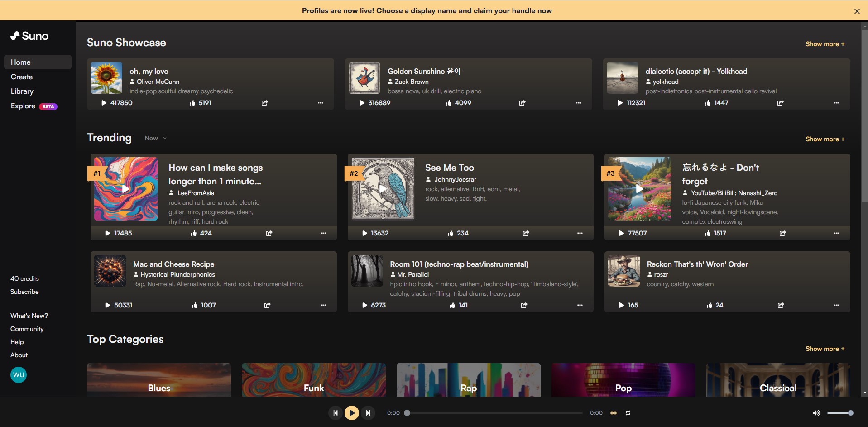Open the Library page
The width and height of the screenshot is (868, 427).
click(22, 91)
